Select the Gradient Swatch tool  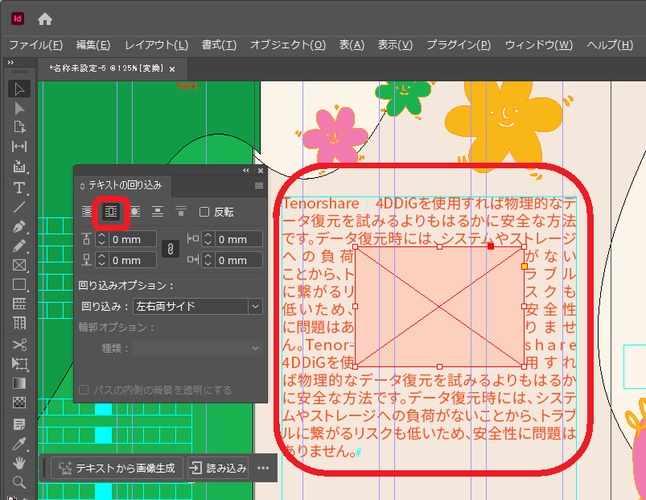19,383
